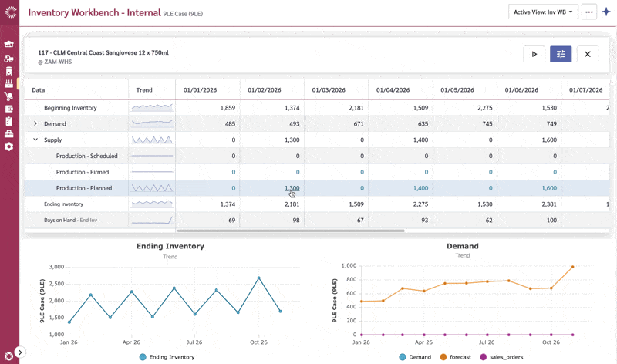Viewport: 617px width, 364px height.
Task: Hide sales_orders series in Demand legend
Action: tap(505, 357)
